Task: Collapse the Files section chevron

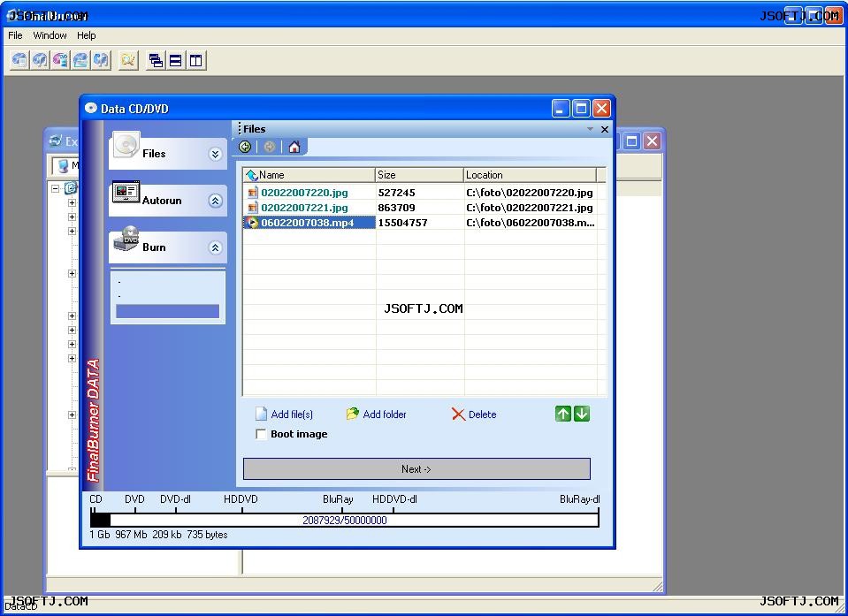Action: click(215, 154)
